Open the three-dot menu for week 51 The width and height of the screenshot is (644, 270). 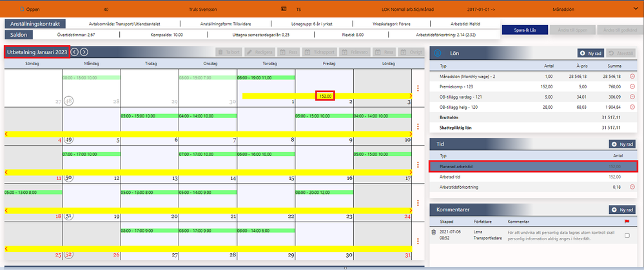point(418,203)
